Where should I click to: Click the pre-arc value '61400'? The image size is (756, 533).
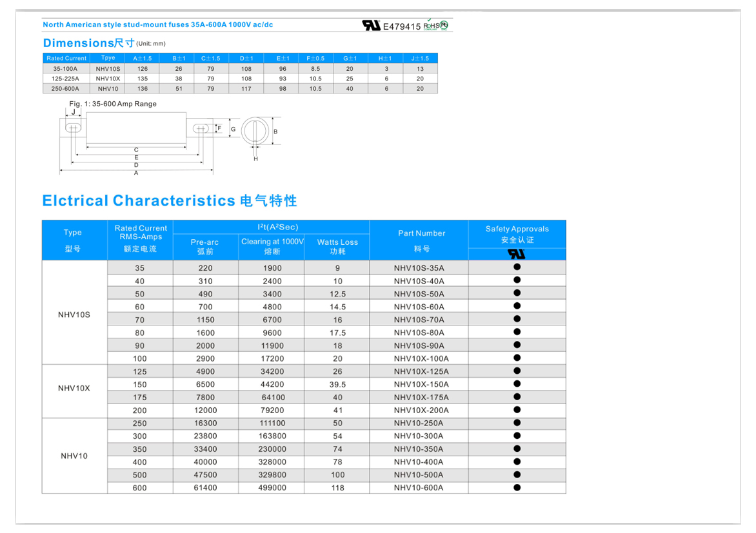click(205, 488)
